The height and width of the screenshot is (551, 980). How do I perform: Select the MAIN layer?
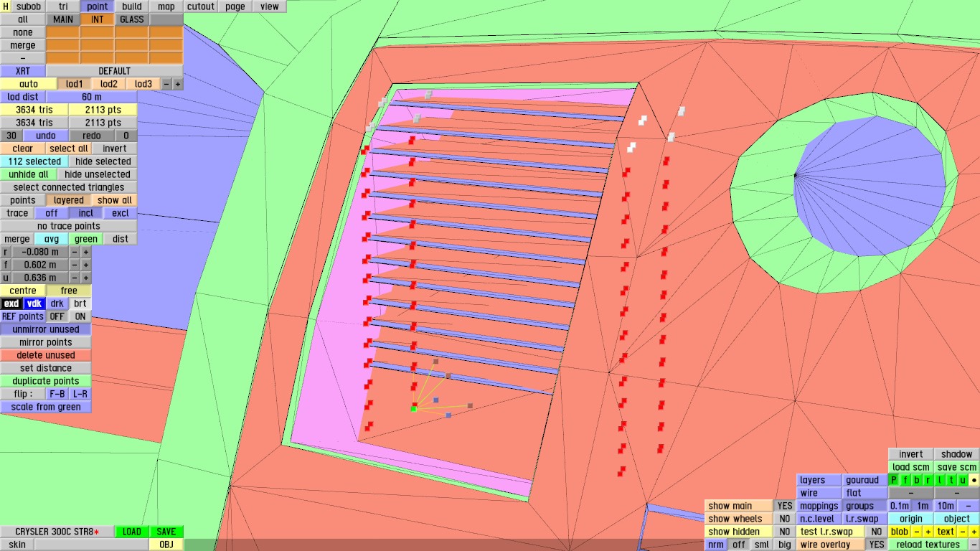pyautogui.click(x=63, y=19)
